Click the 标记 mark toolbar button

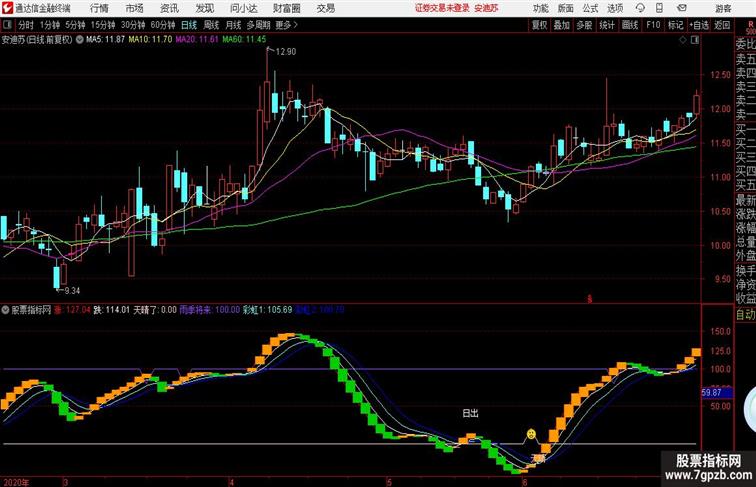coord(675,25)
